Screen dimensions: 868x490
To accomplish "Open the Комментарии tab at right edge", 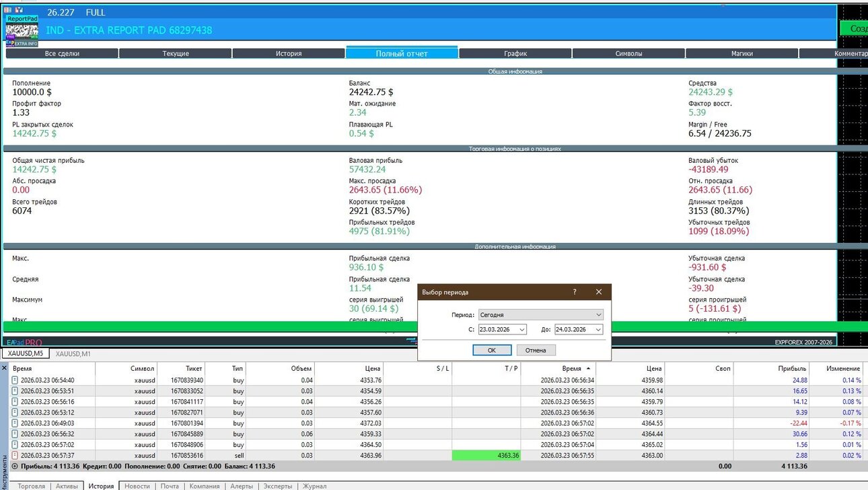I will [x=833, y=53].
